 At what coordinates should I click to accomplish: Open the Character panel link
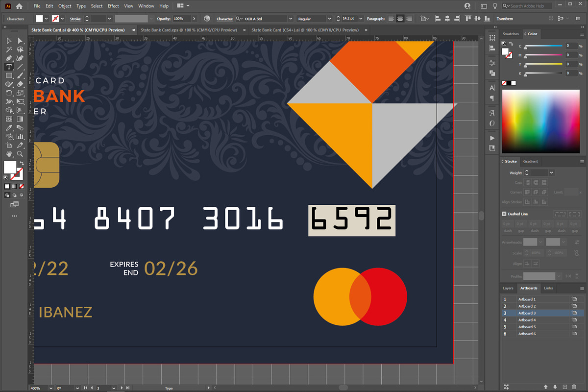point(224,19)
